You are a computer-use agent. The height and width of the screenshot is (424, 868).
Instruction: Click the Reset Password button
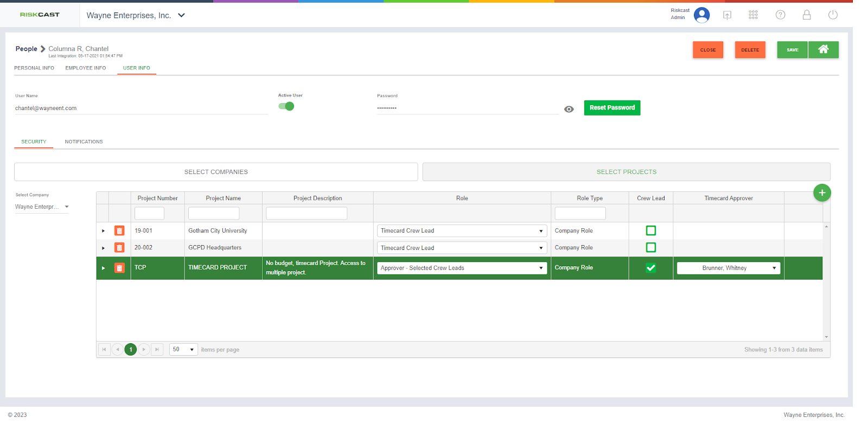point(612,108)
